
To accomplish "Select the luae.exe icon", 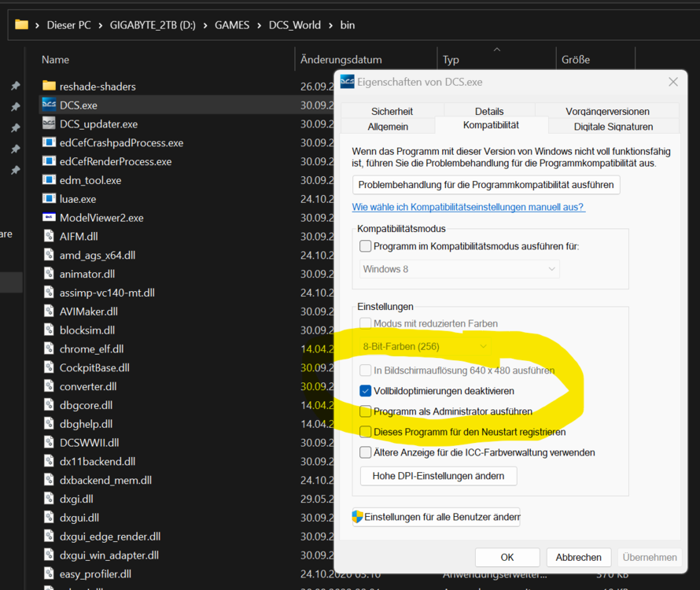I will (49, 198).
